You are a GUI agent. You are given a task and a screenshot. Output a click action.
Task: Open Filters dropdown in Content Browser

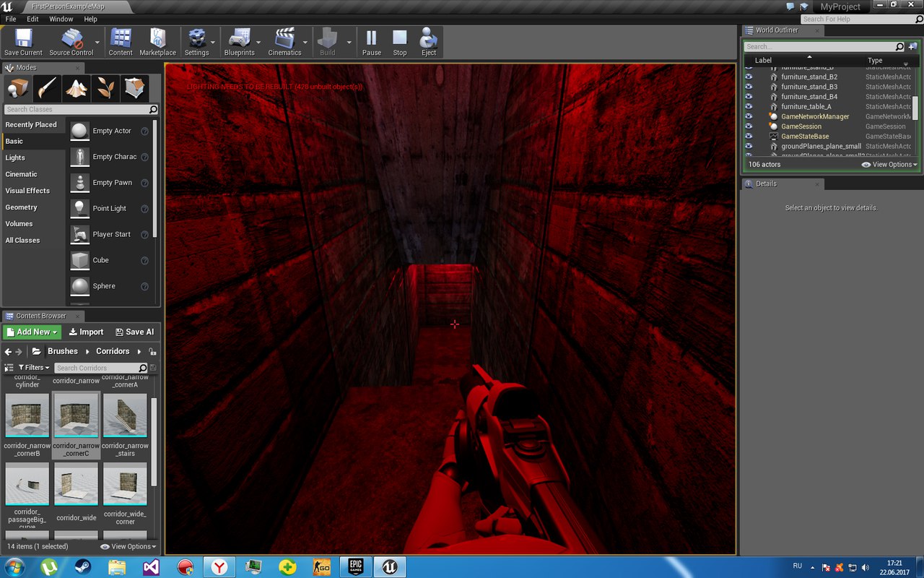click(34, 368)
